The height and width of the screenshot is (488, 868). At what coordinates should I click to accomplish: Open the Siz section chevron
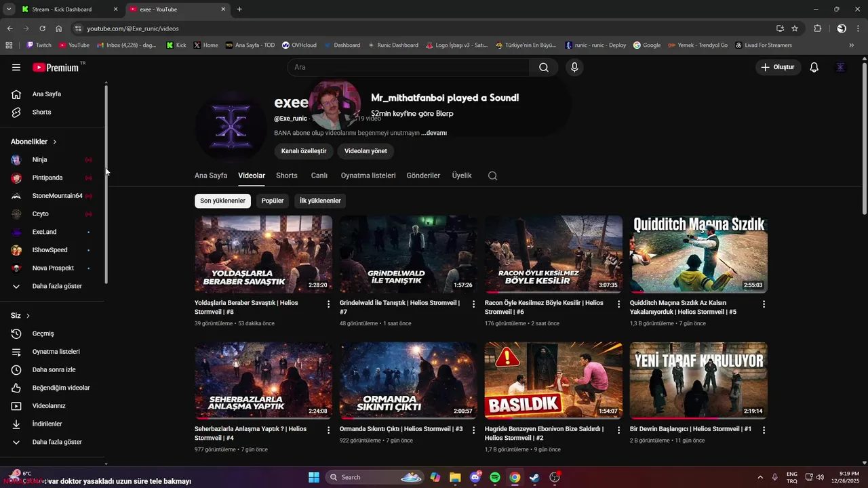28,316
